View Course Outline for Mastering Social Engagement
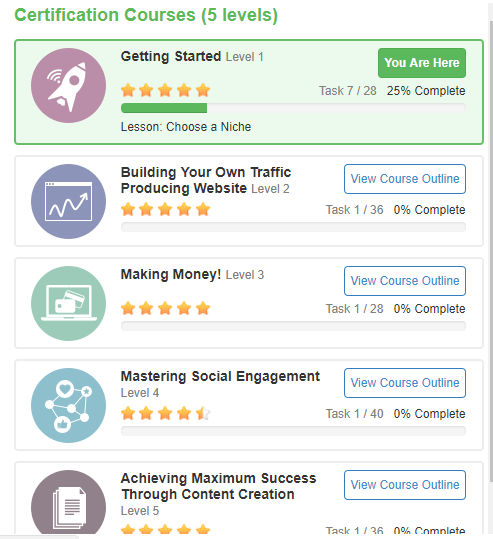Screen dimensions: 493x539 pyautogui.click(x=405, y=383)
